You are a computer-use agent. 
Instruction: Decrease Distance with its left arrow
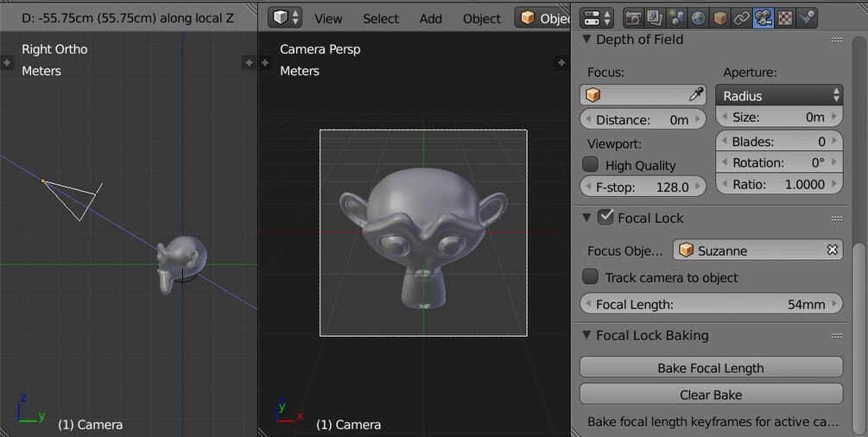pos(588,120)
